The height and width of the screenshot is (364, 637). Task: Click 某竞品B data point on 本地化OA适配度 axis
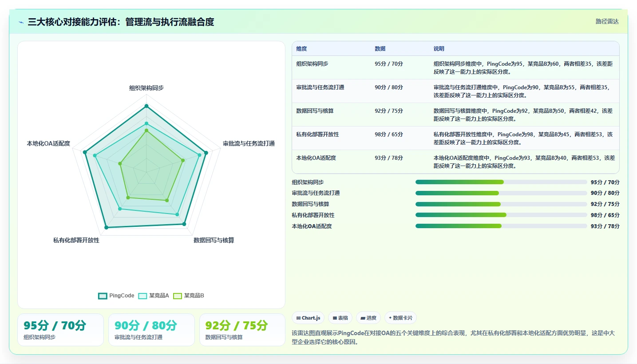120,163
